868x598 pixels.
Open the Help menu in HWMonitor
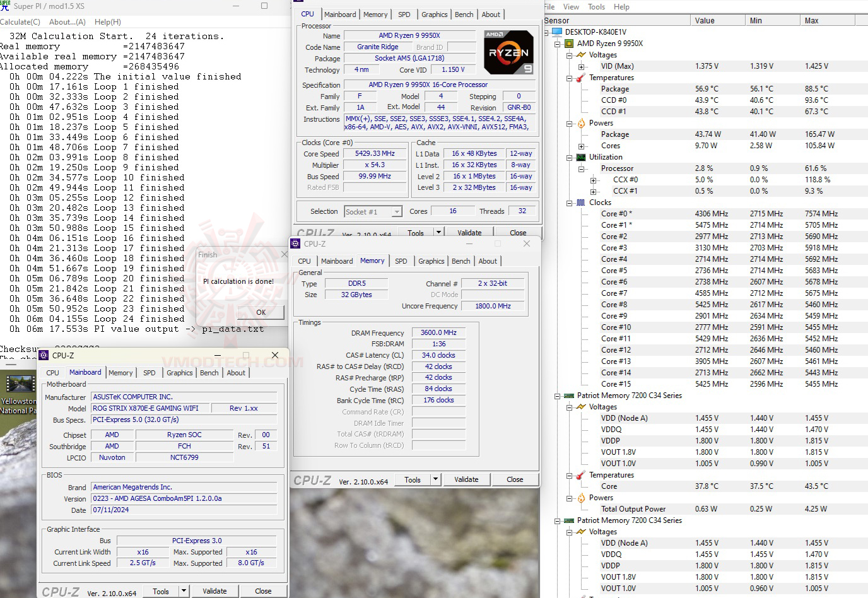621,7
